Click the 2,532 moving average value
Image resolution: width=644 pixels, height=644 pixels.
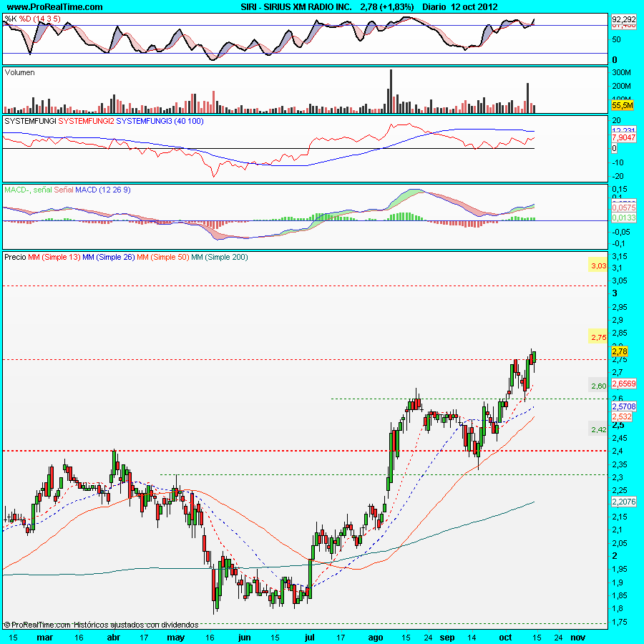[x=622, y=416]
